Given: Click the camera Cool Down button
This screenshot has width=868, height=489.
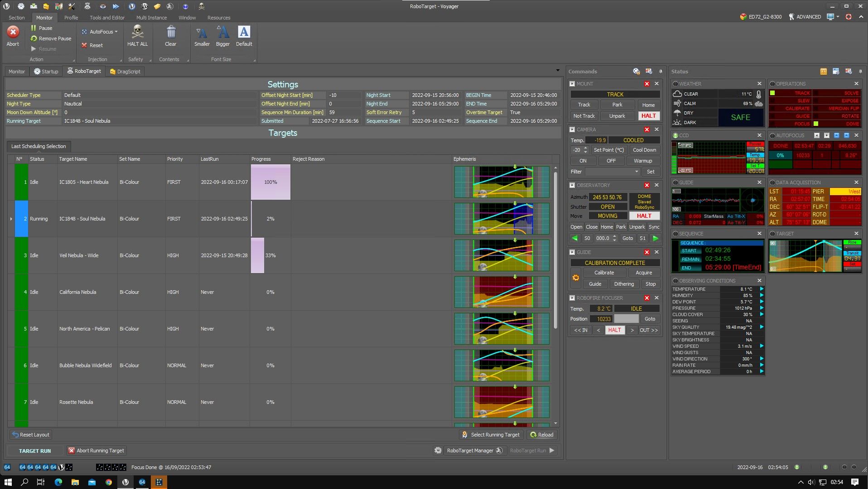Looking at the screenshot, I should [x=644, y=150].
